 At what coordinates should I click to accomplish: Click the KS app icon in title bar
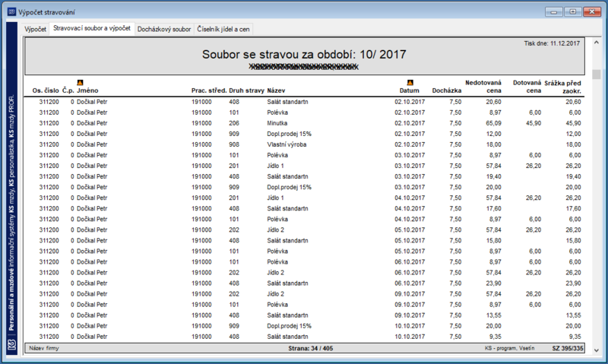(11, 12)
